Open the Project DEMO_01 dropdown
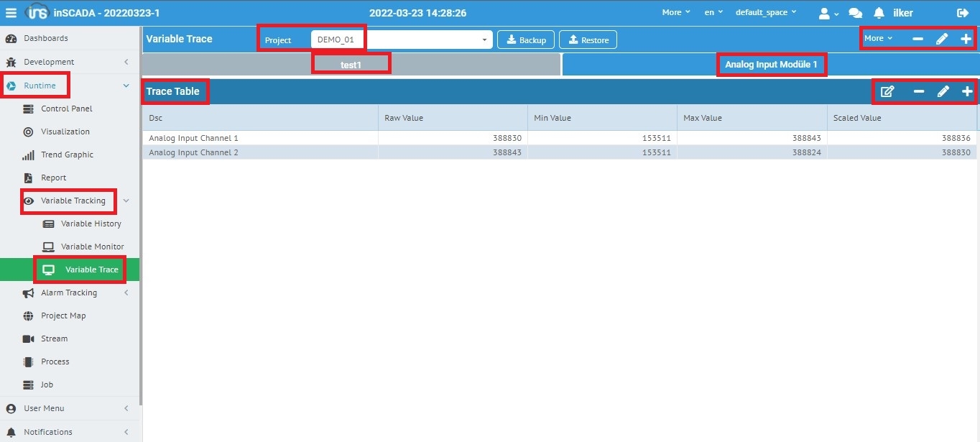The height and width of the screenshot is (442, 980). click(401, 40)
